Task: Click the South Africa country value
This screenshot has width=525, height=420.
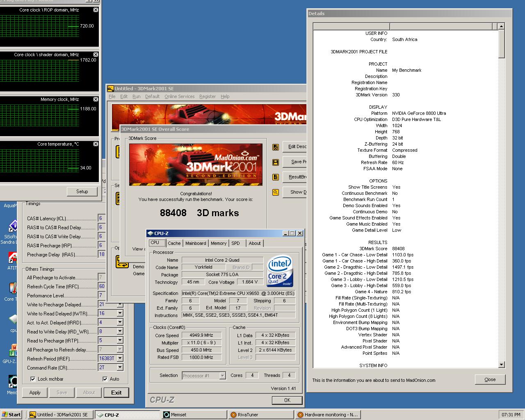Action: 404,39
